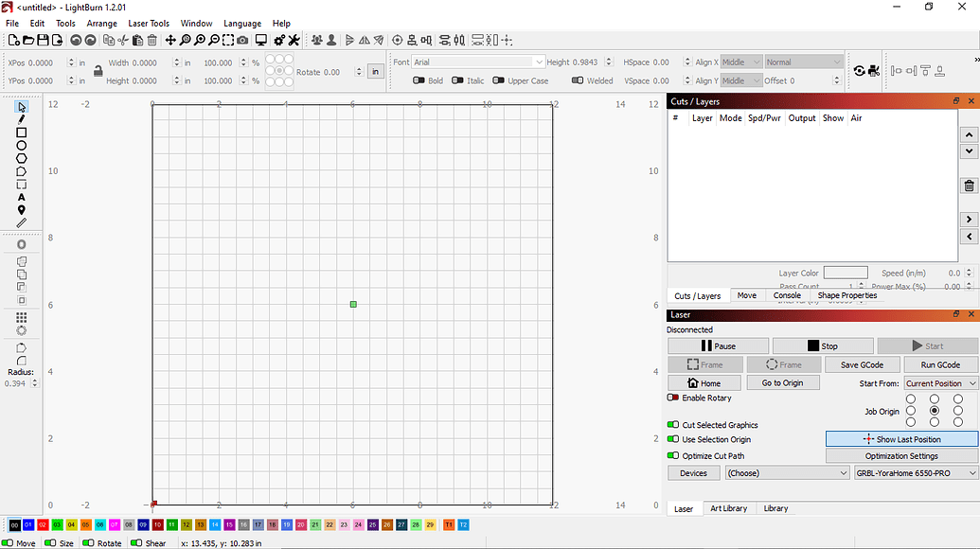Activate the Polygon tool
This screenshot has width=980, height=549.
point(21,158)
